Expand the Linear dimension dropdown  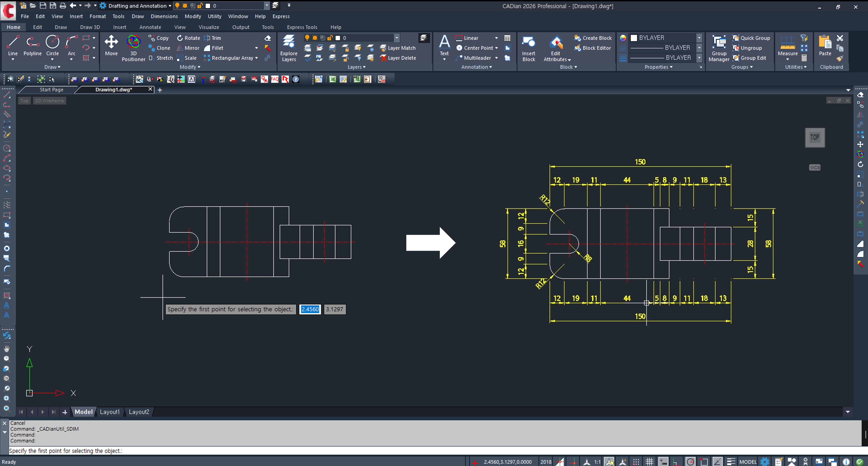point(496,38)
